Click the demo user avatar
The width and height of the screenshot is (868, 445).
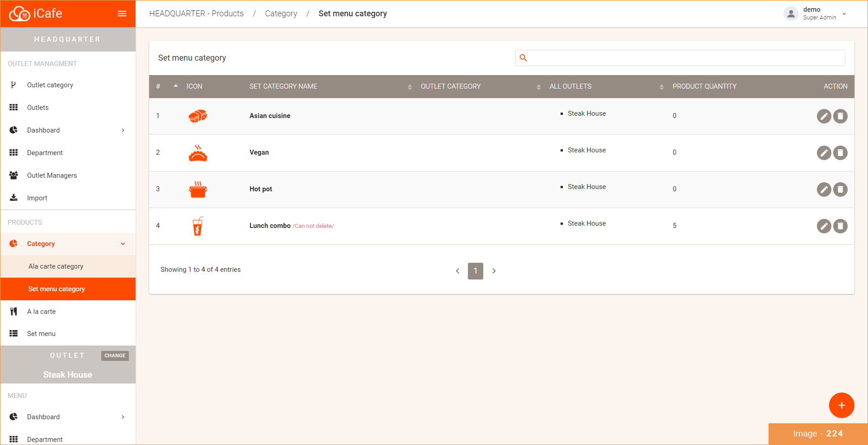(x=791, y=14)
